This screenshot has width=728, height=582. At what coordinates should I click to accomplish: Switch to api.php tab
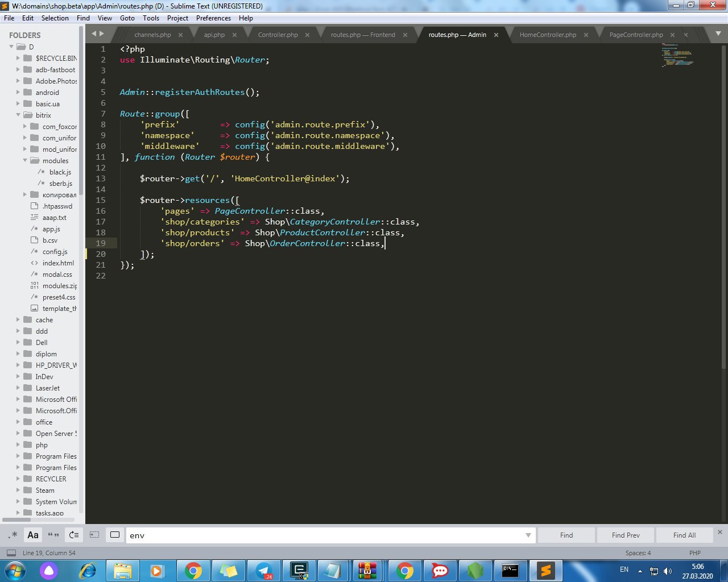click(214, 35)
